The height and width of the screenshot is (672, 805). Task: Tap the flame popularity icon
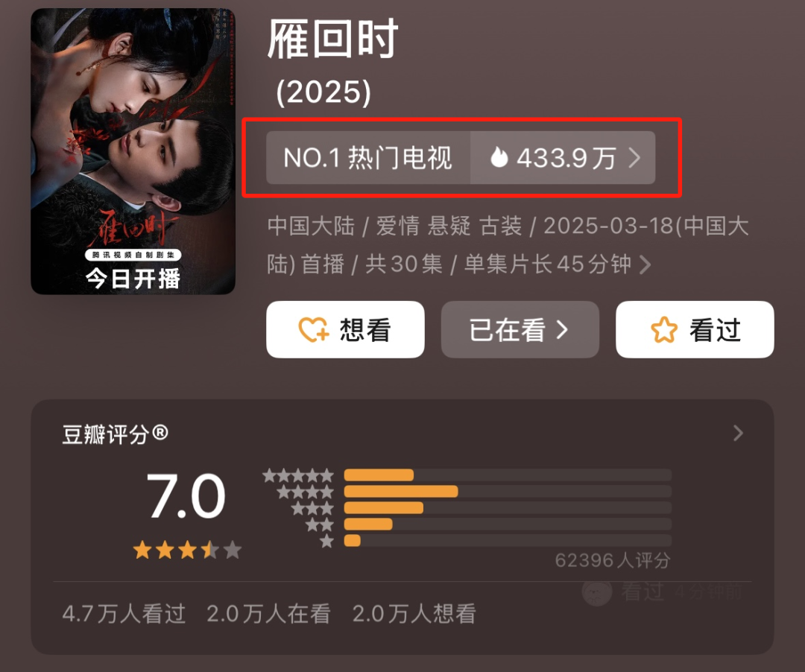[x=499, y=157]
